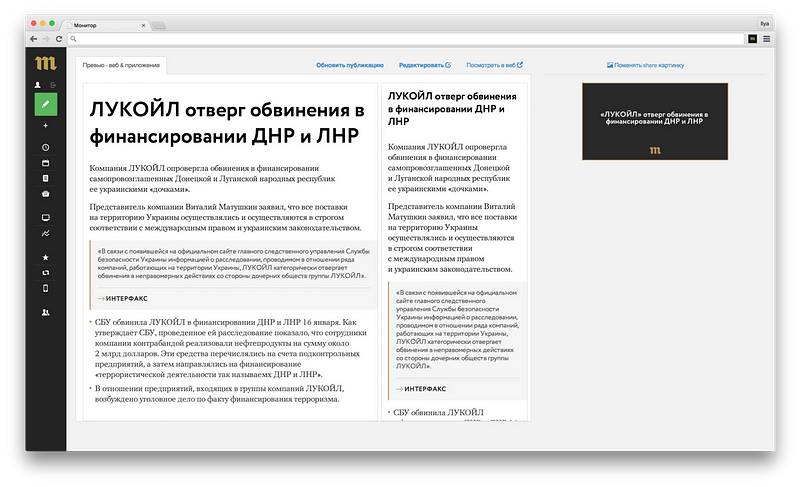Click the logout icon beside the profile icon
This screenshot has height=487, width=800.
tap(53, 85)
